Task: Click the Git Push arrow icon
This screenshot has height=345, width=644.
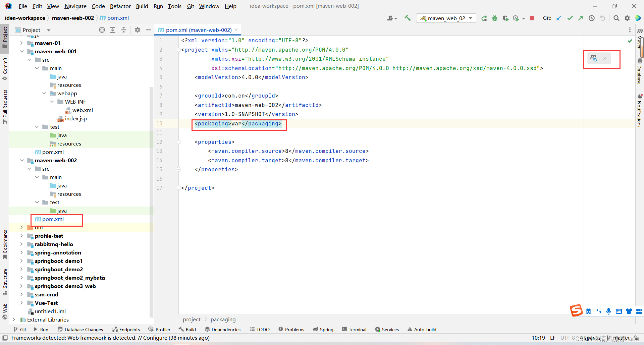Action: (581, 18)
